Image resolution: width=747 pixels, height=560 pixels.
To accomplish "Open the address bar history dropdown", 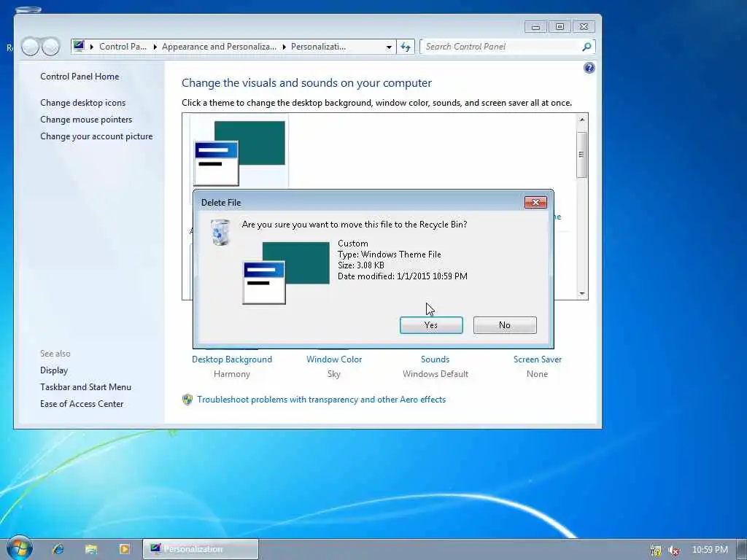I will point(390,47).
